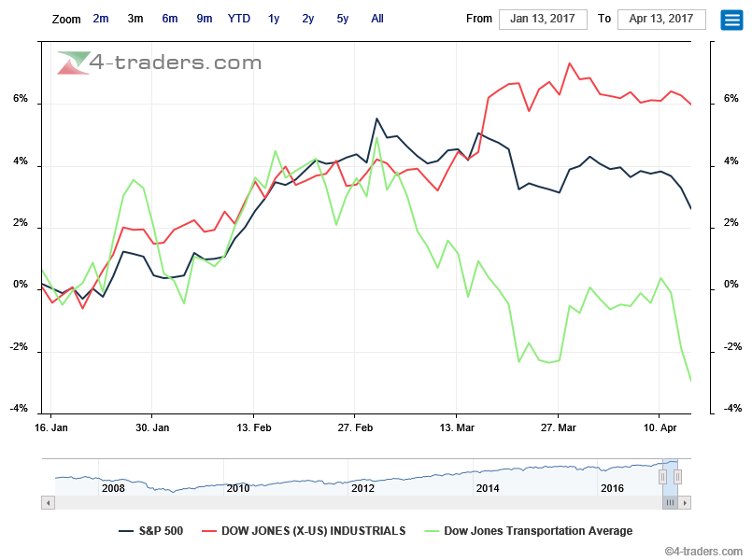Switch zoom range to 5y
Screen dimensions: 752x560
(343, 19)
